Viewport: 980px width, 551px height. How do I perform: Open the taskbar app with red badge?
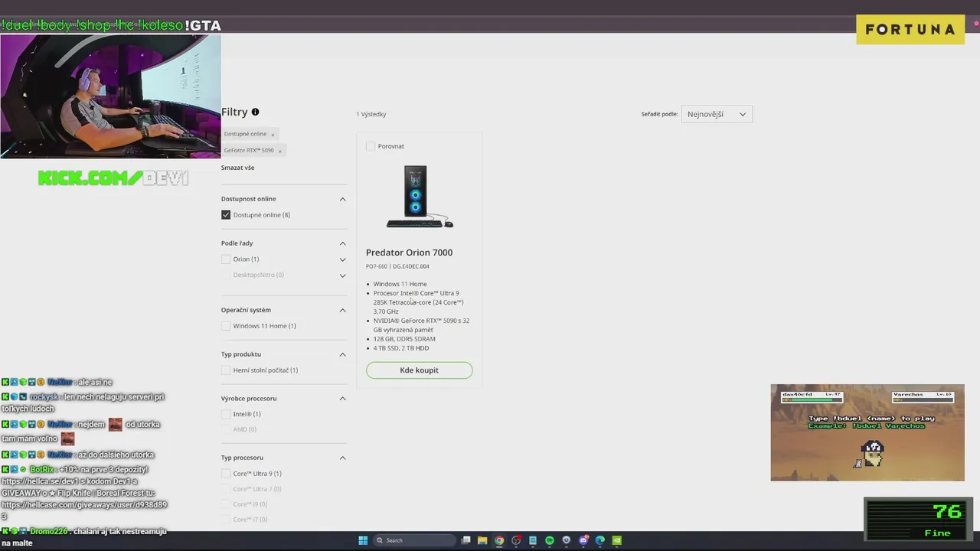coord(516,540)
